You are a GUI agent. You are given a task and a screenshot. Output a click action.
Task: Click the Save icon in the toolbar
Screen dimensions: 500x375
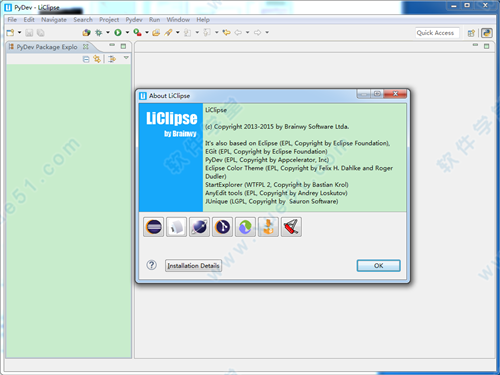pyautogui.click(x=29, y=33)
